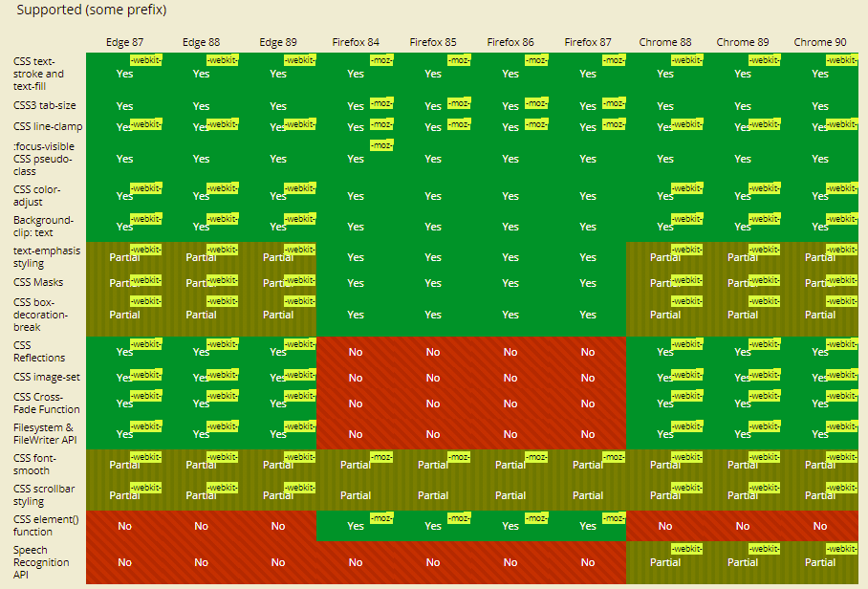Click the -moz- badge on Firefox 87 element() function cell
868x589 pixels.
(613, 519)
